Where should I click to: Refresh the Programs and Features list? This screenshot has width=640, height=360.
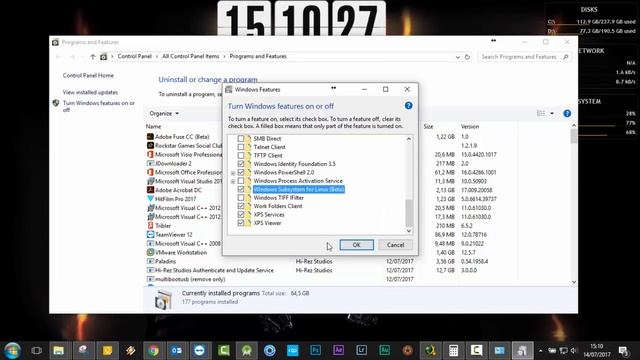point(467,57)
